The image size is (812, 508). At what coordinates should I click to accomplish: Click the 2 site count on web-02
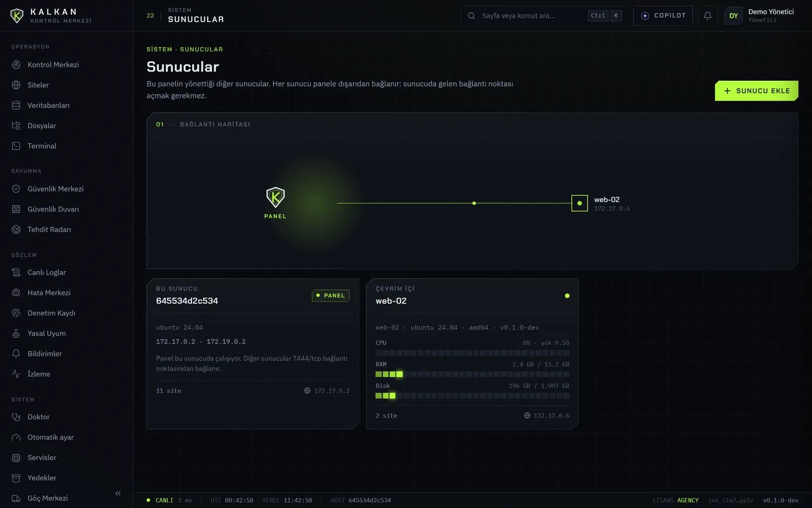[386, 416]
